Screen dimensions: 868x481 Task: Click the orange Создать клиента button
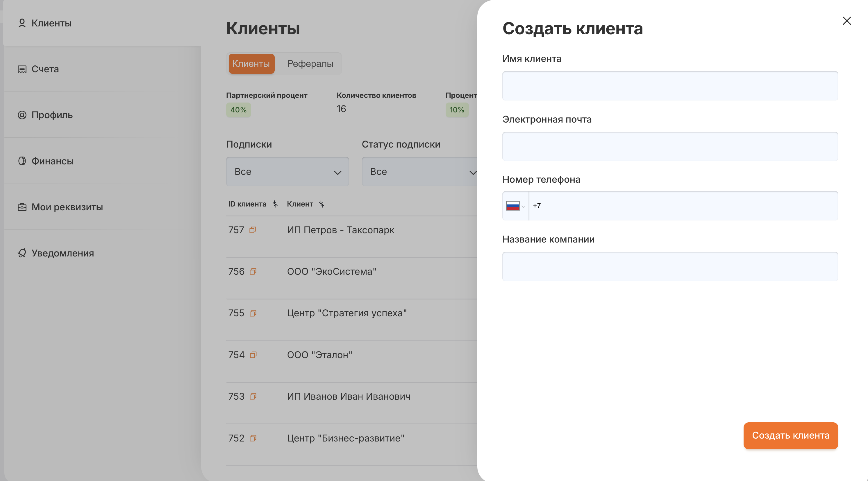coord(790,436)
